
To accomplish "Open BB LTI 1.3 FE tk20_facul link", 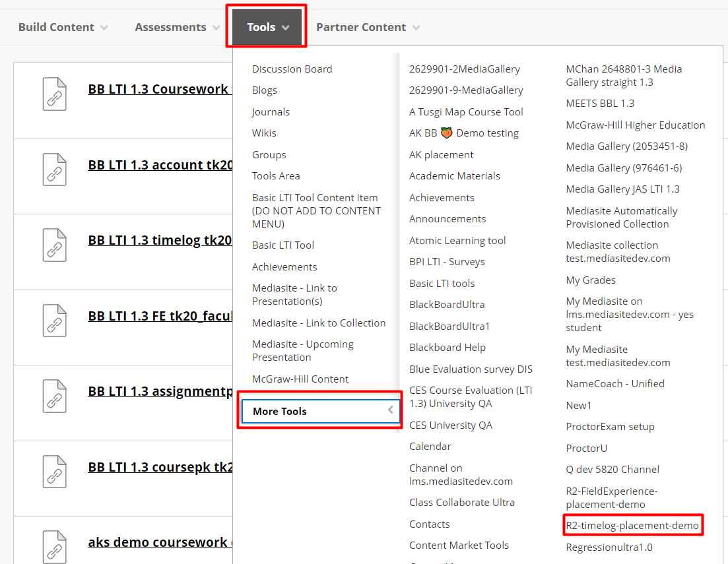I will click(160, 316).
